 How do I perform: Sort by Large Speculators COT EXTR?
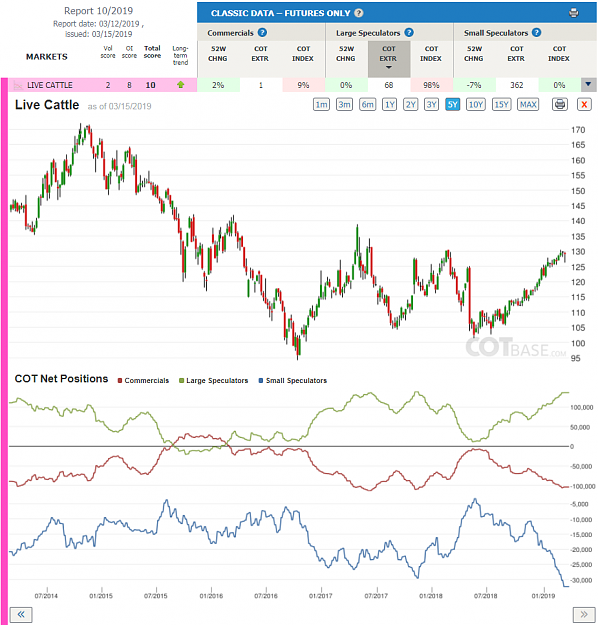tap(389, 58)
